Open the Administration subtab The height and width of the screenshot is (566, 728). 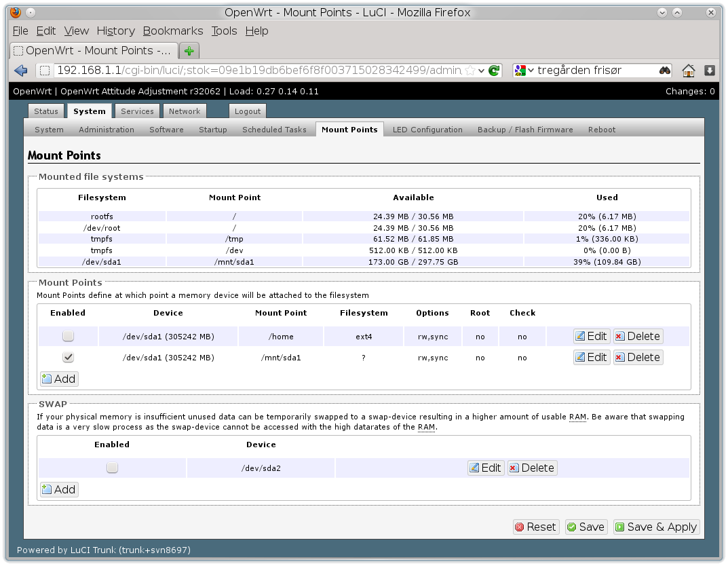[x=107, y=130]
